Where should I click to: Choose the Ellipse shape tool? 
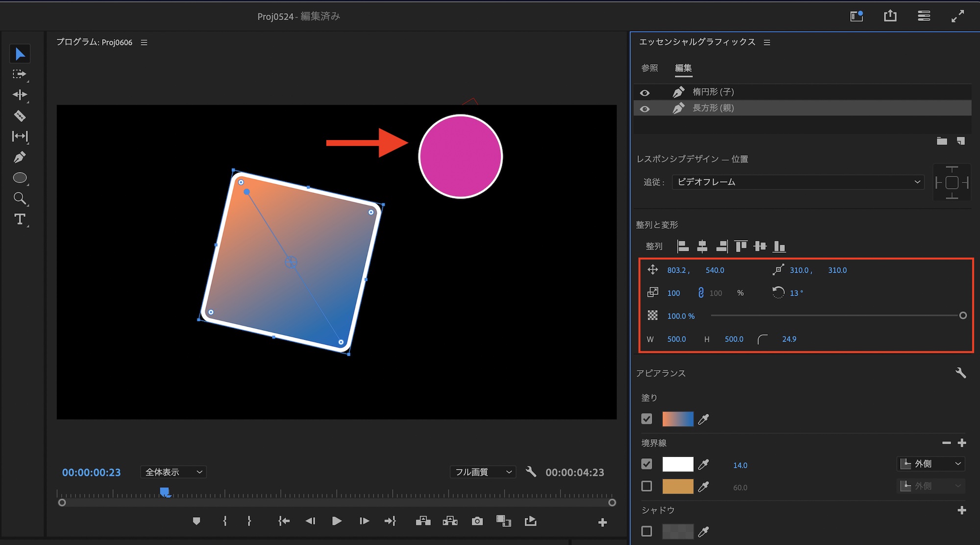click(x=20, y=178)
